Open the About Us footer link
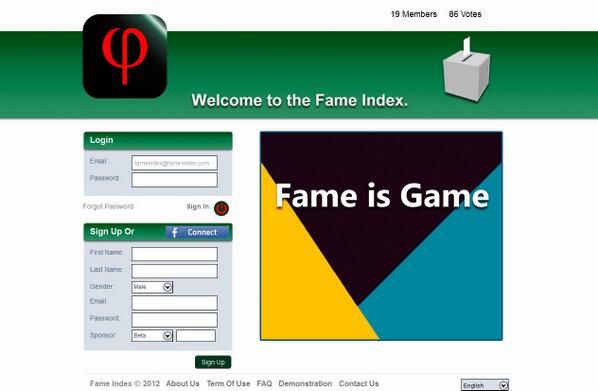The width and height of the screenshot is (598, 391). coord(183,383)
